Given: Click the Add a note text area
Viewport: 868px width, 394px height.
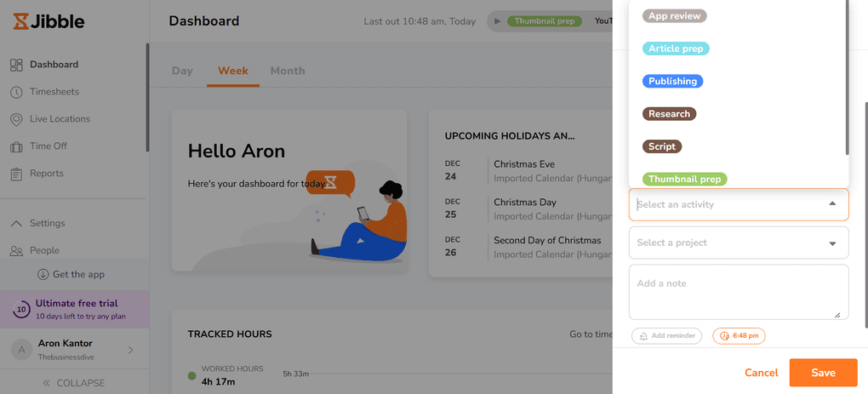Looking at the screenshot, I should 739,292.
